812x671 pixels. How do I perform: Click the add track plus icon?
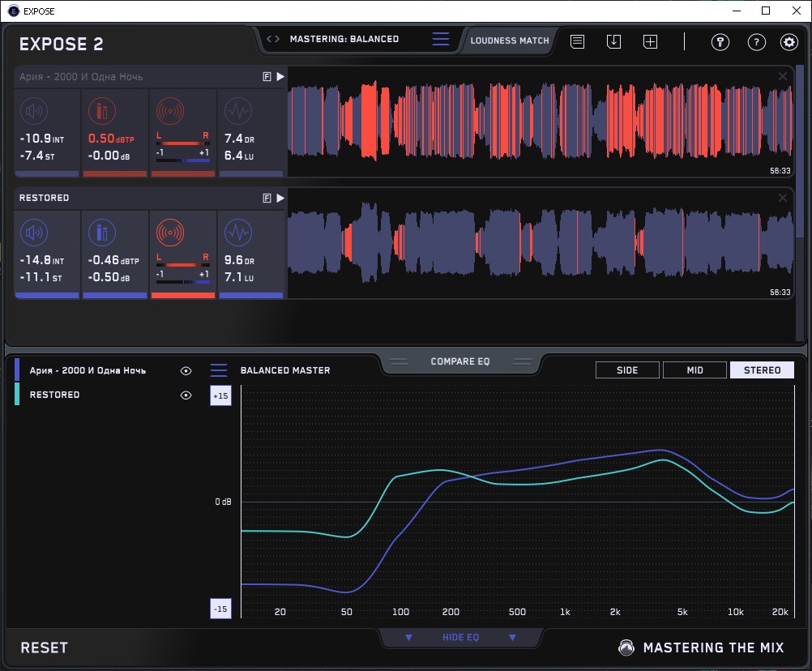tap(650, 41)
